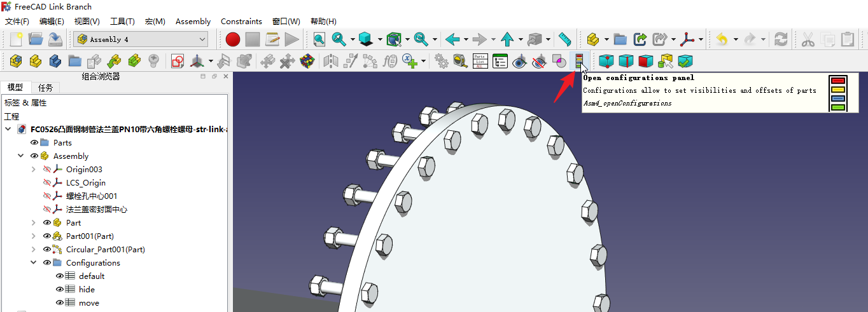This screenshot has height=312, width=868.
Task: Fit selection zoom tool
Action: (x=339, y=39)
